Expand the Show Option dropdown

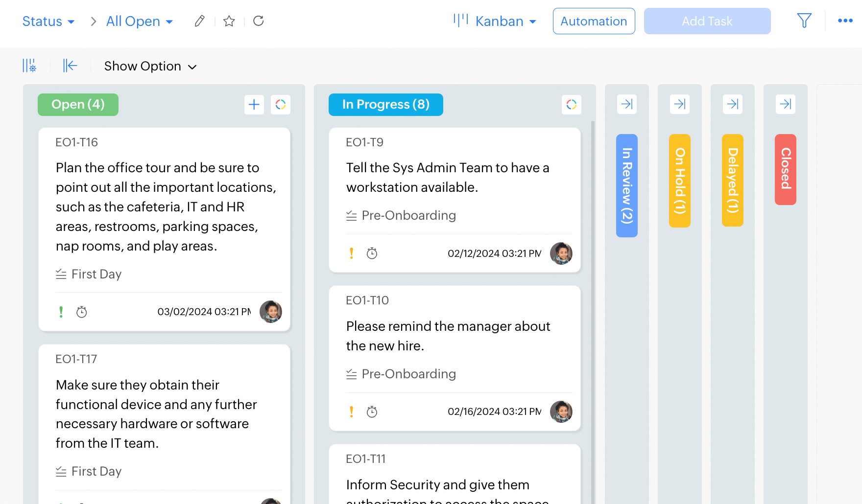(150, 66)
